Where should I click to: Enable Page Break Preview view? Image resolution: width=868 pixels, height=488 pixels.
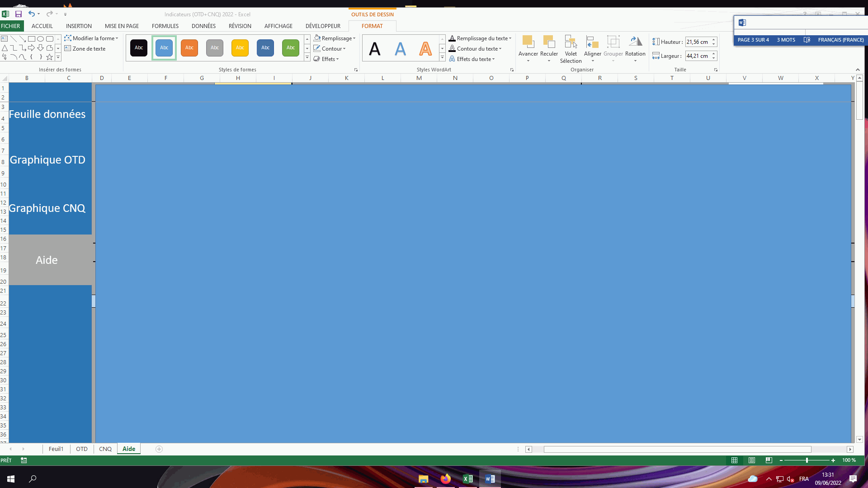point(769,460)
